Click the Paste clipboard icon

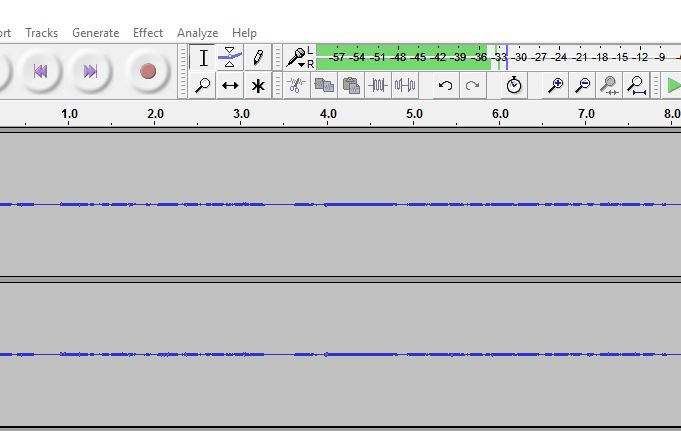pyautogui.click(x=351, y=85)
